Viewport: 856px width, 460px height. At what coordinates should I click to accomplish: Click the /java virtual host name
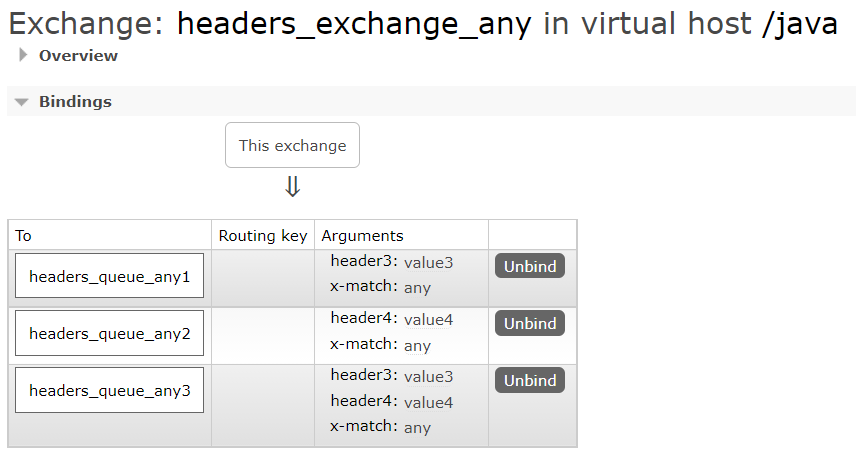799,24
